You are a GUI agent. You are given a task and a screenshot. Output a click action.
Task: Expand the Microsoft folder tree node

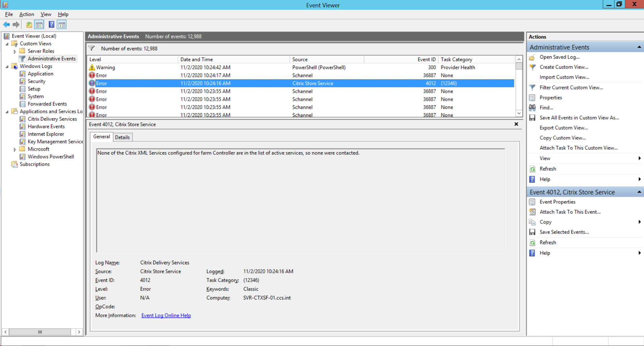click(15, 150)
